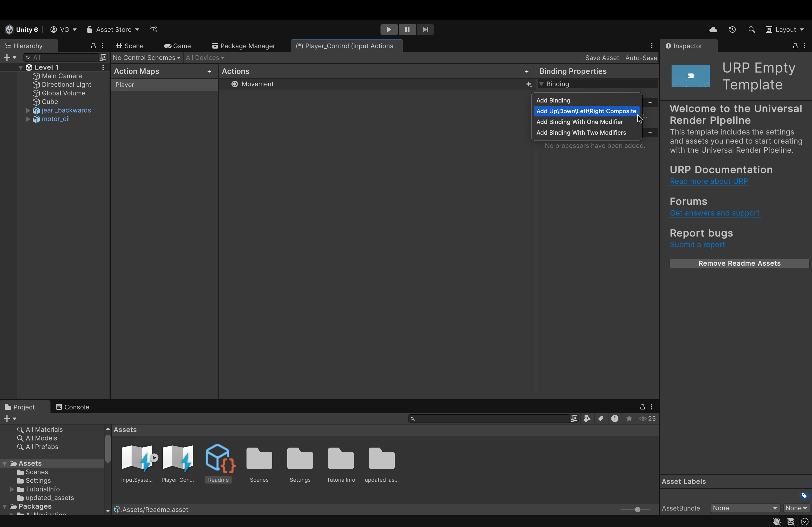Image resolution: width=812 pixels, height=527 pixels.
Task: Toggle the Hierarchy panel lock
Action: (x=93, y=46)
